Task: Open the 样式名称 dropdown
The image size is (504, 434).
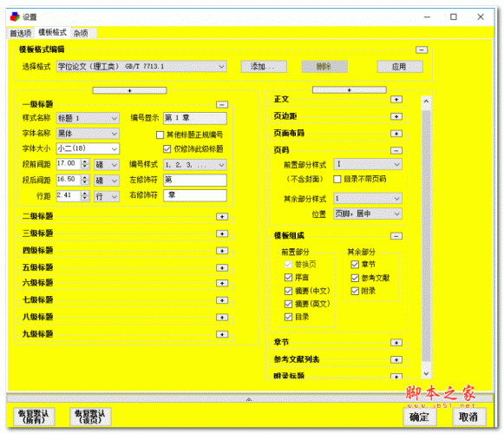Action: click(88, 118)
